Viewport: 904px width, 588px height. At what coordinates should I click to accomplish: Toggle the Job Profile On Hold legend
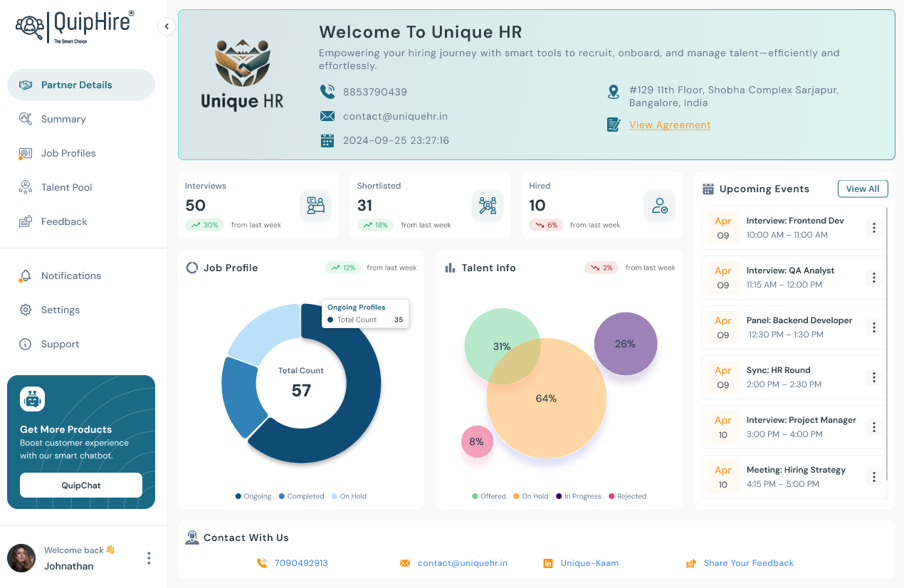coord(349,496)
